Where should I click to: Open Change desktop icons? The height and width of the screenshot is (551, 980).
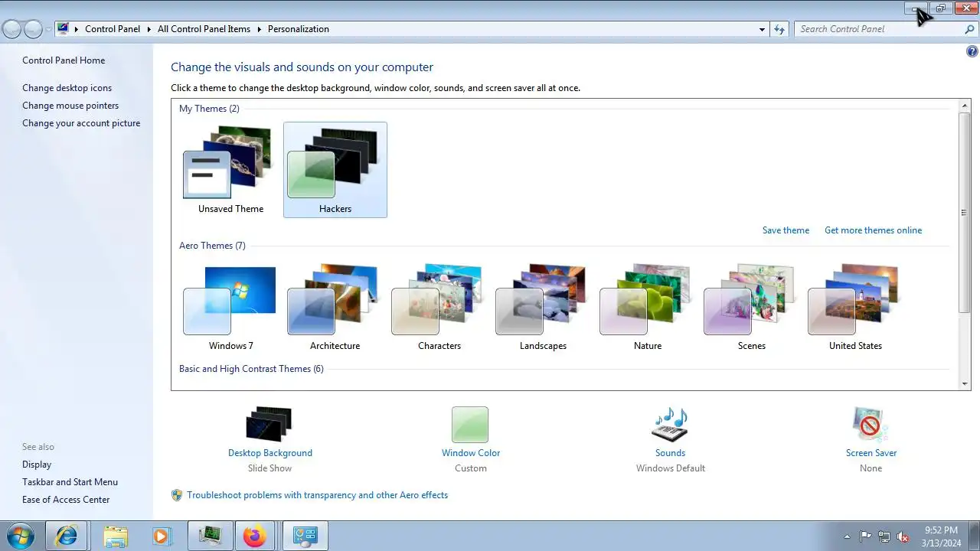(67, 88)
